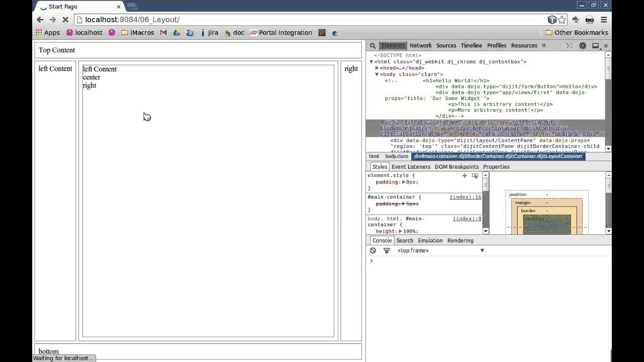Toggle element state icon in Styles
Screen dimensions: 644x362
click(475, 175)
